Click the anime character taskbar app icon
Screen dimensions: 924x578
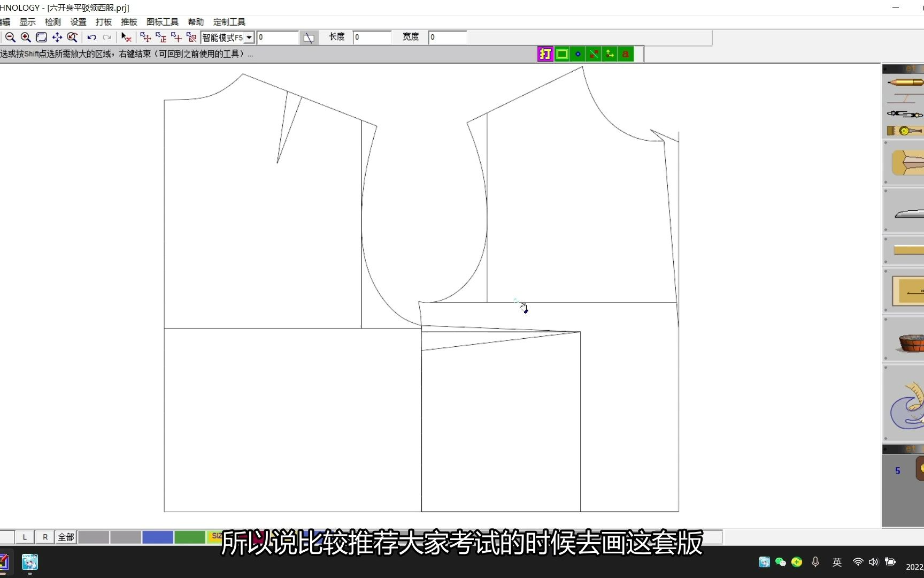coord(30,562)
